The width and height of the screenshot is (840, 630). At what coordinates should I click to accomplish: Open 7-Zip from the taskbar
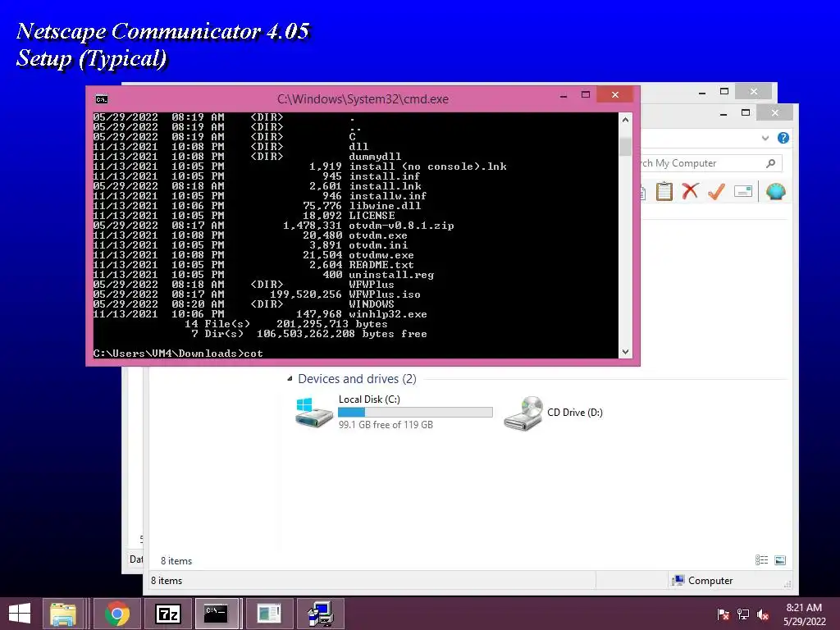[x=167, y=614]
